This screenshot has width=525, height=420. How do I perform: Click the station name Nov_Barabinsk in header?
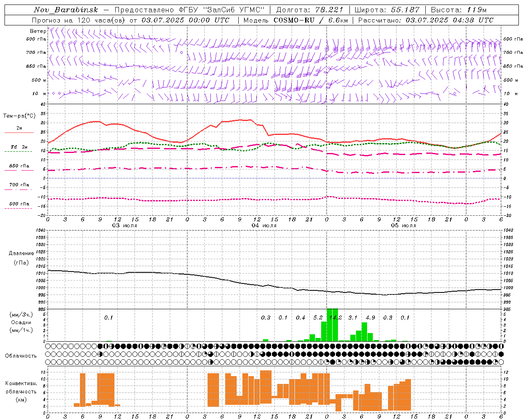coord(66,10)
